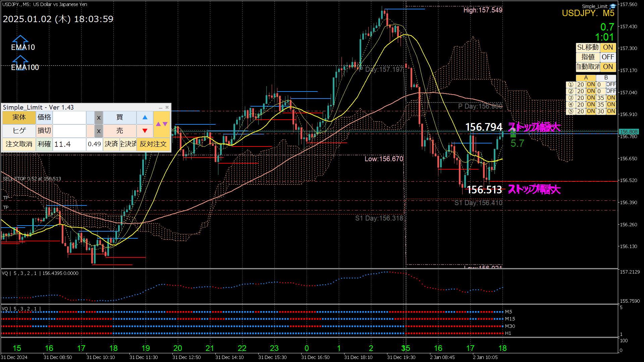Select the 実体 mode button
Screen dimensions: 644x362
[x=19, y=117]
